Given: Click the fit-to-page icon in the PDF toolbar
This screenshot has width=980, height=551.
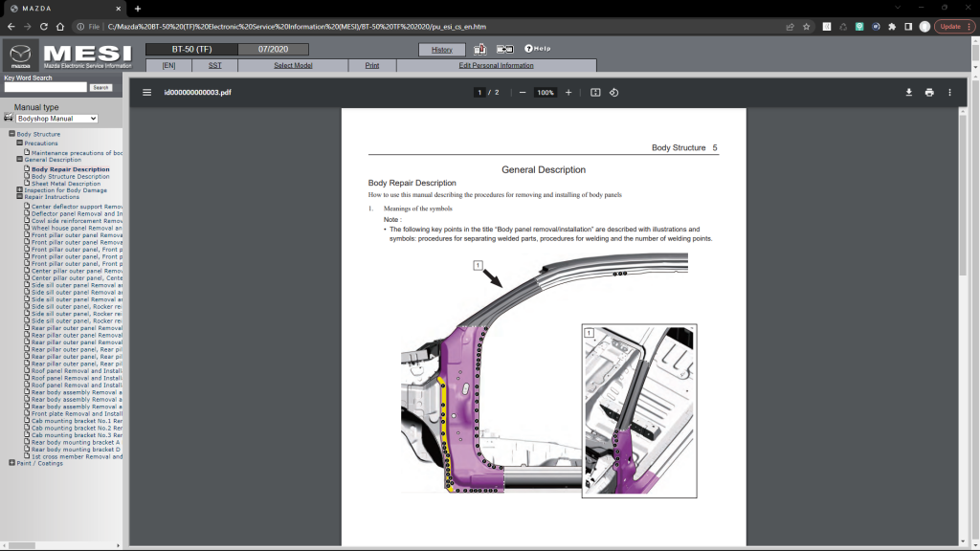Looking at the screenshot, I should pos(594,92).
